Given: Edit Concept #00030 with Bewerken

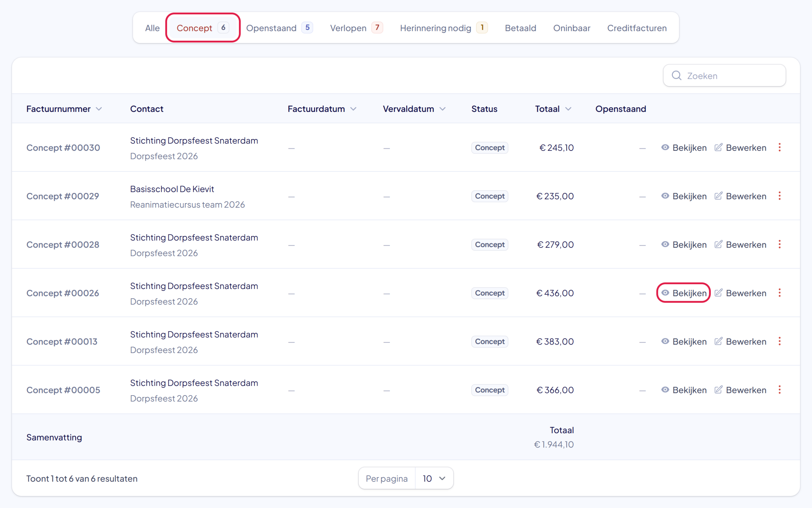Looking at the screenshot, I should [x=740, y=147].
